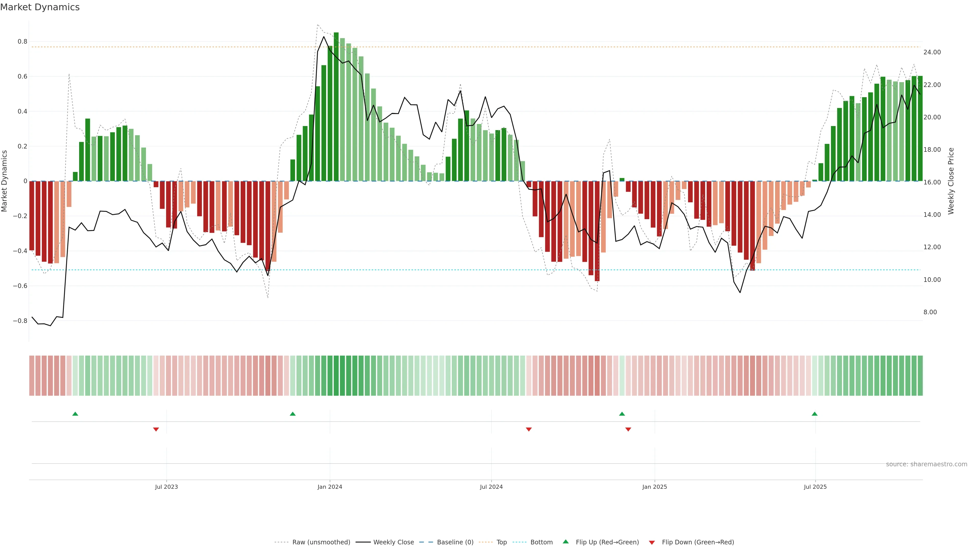Click the Flip Down (Green→Red) legend label

pos(698,542)
